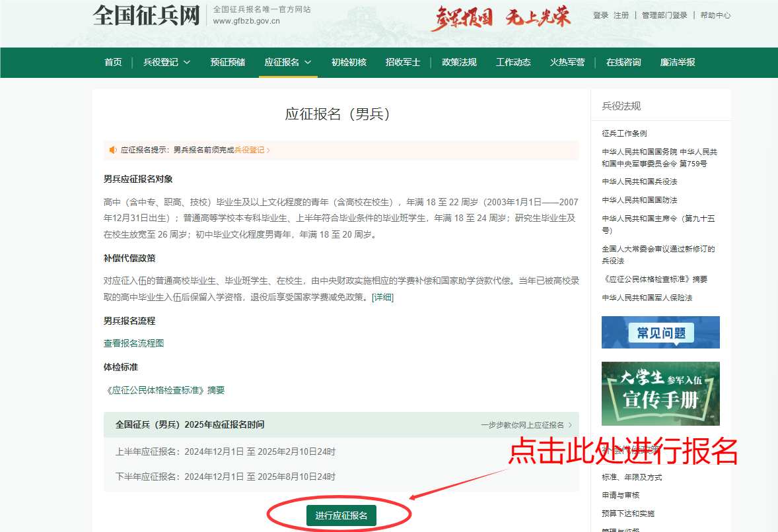
Task: Click the 参军报国 无上光荣 slogan banner
Action: (501, 17)
